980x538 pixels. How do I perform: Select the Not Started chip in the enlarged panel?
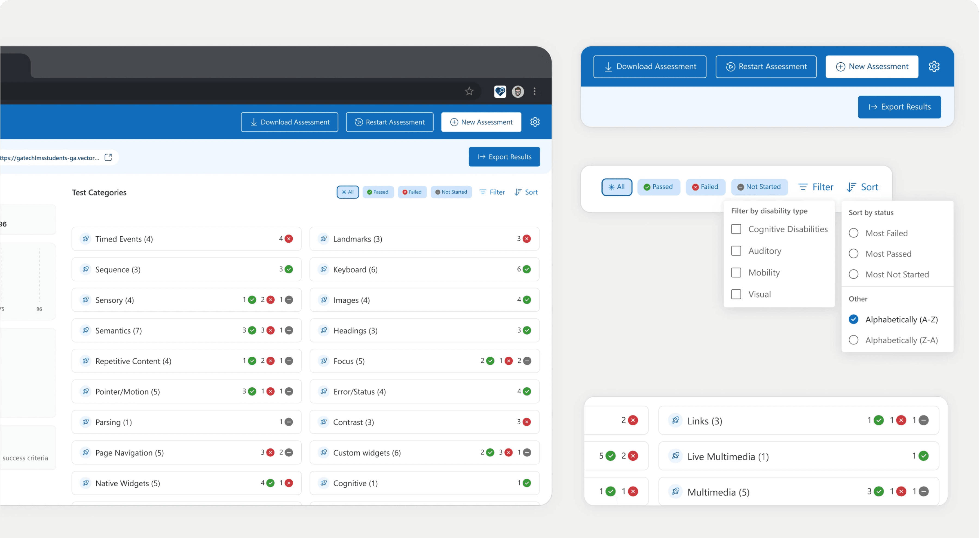[x=759, y=187]
